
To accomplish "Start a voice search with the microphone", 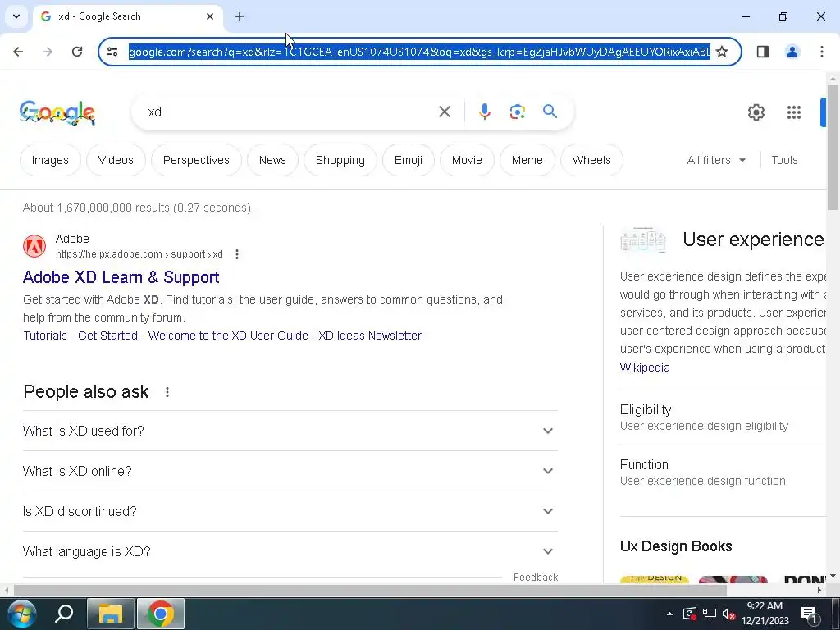I will click(484, 112).
